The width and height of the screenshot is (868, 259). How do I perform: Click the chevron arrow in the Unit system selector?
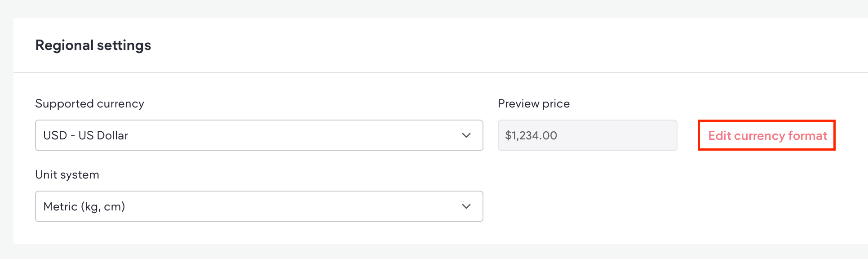tap(466, 206)
